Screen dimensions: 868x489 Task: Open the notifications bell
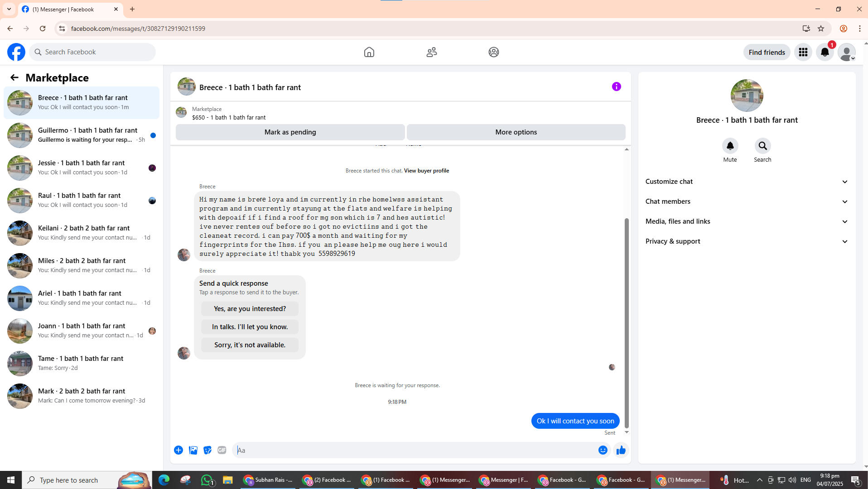pos(825,52)
